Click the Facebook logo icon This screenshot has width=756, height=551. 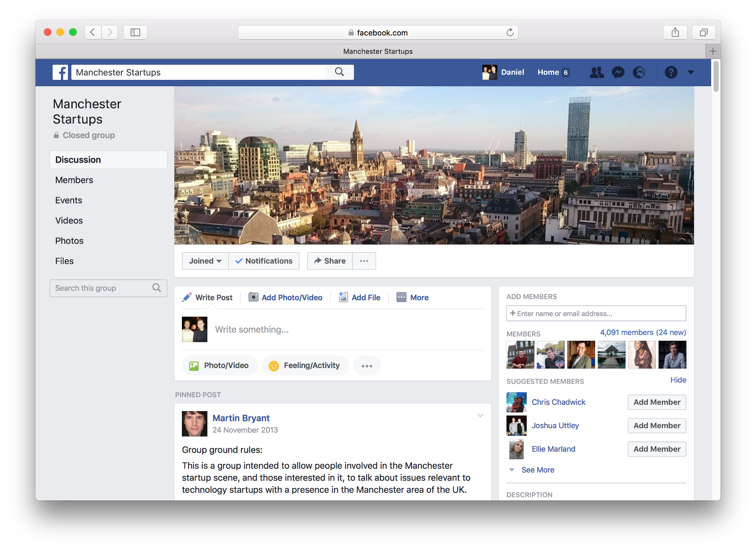tap(60, 72)
